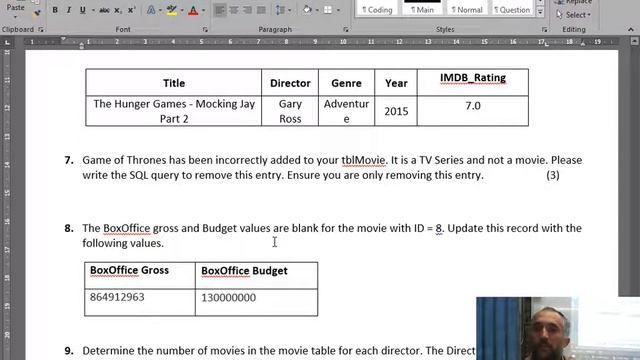Click the line spacing icon
This screenshot has height=360, width=640.
(x=280, y=10)
